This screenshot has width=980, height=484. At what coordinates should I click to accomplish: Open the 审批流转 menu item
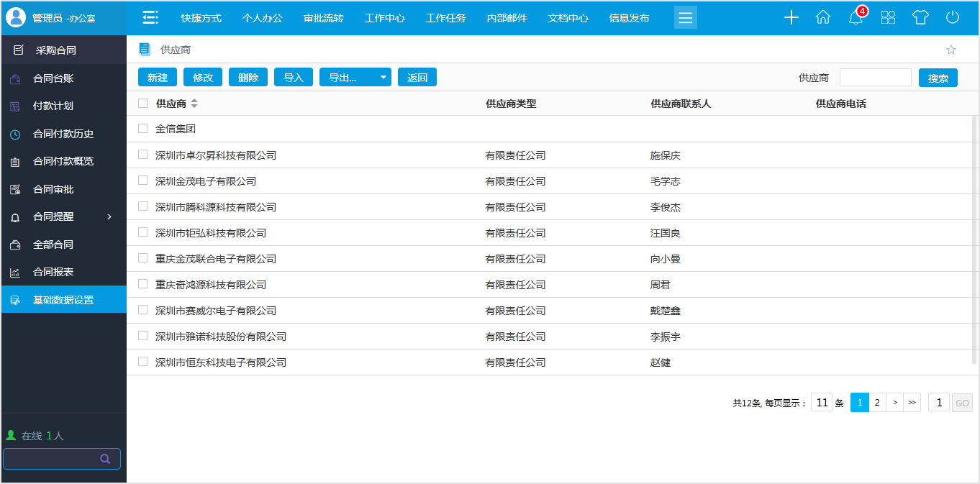(x=323, y=18)
